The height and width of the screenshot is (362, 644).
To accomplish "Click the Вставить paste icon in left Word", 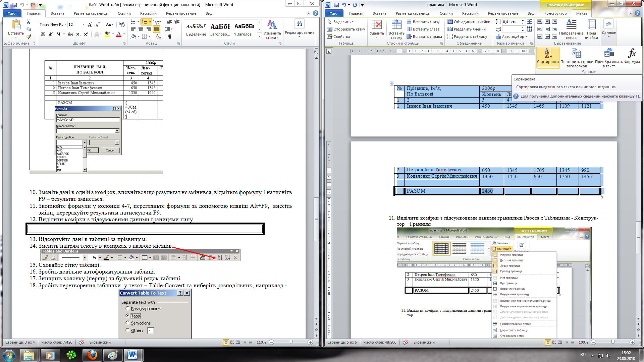I will click(16, 25).
